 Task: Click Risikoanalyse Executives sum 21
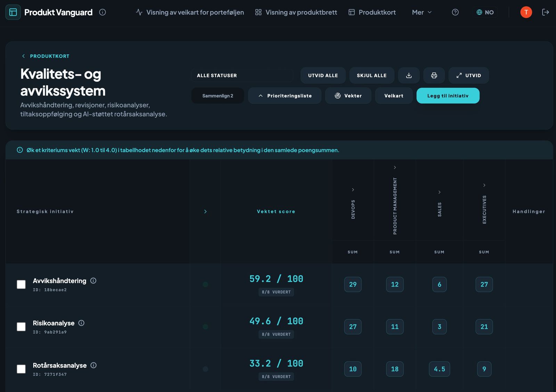tap(484, 327)
